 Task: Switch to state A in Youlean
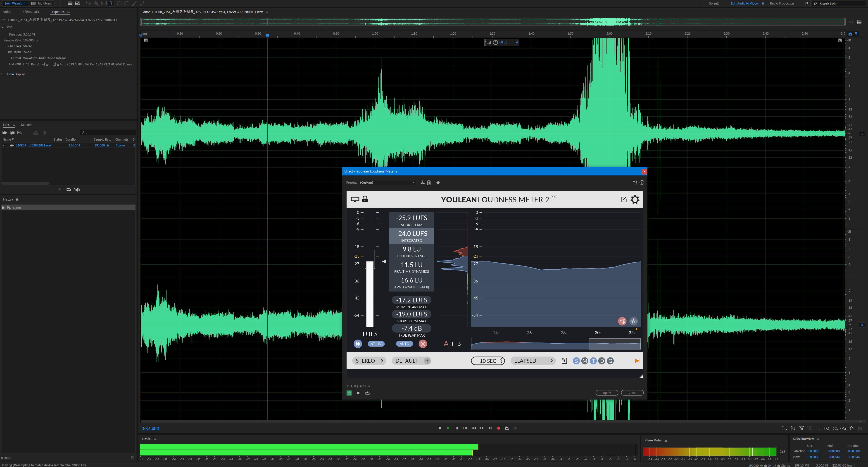point(446,344)
